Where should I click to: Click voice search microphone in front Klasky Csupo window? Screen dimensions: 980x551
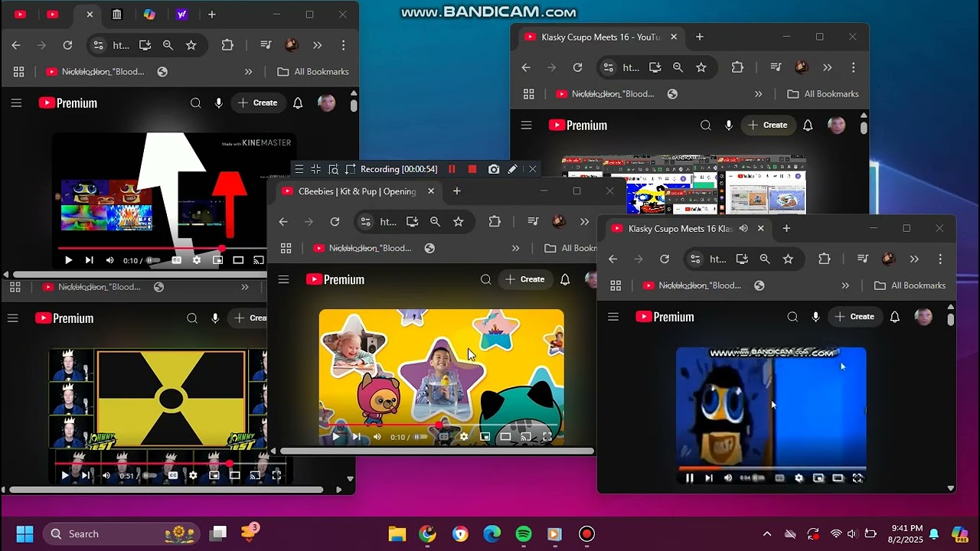[x=816, y=317]
